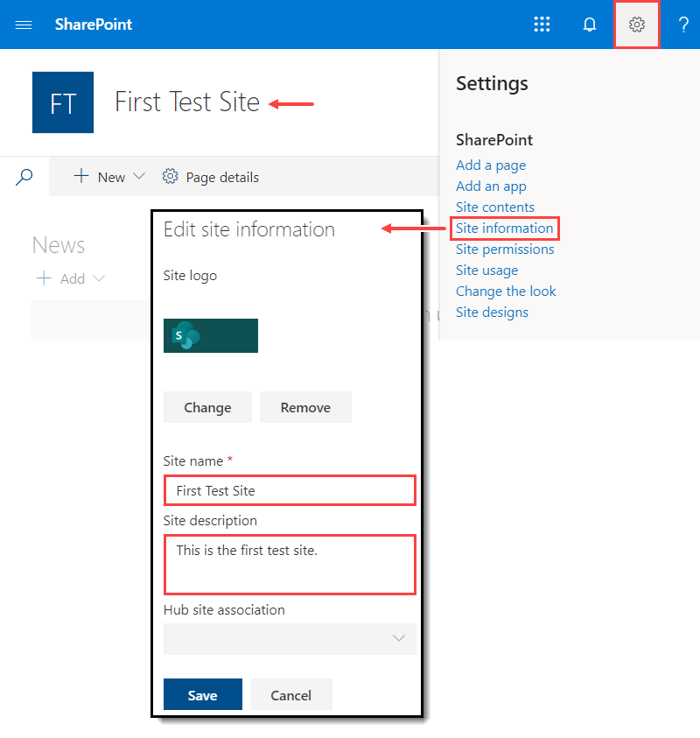Click the Help question mark icon
Image resolution: width=700 pixels, height=738 pixels.
click(x=683, y=25)
